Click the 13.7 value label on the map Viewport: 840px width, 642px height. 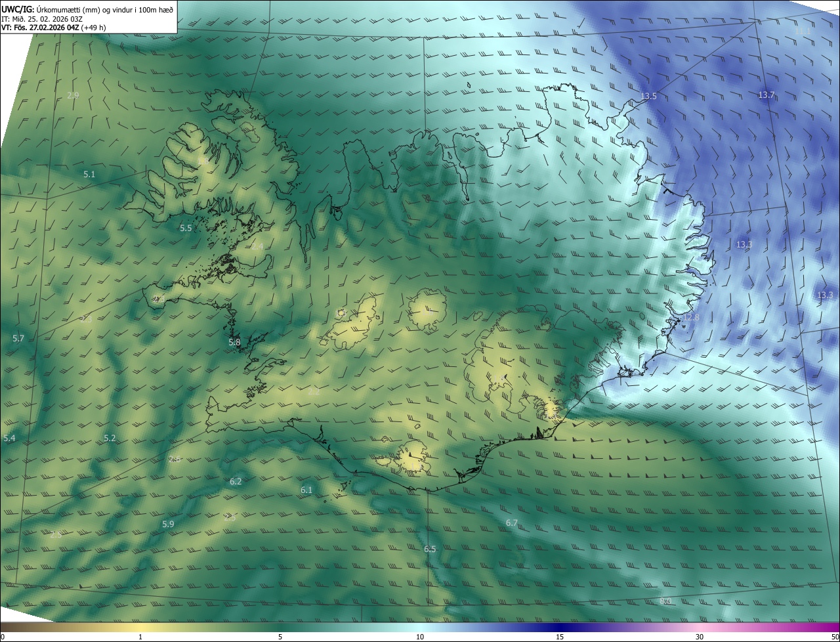(766, 95)
